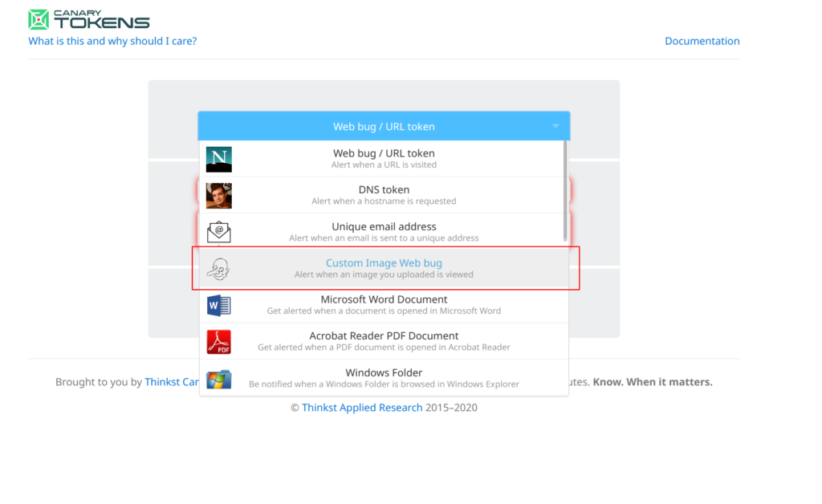
Task: Click the dropdown arrow beside the selected token type
Action: point(555,126)
